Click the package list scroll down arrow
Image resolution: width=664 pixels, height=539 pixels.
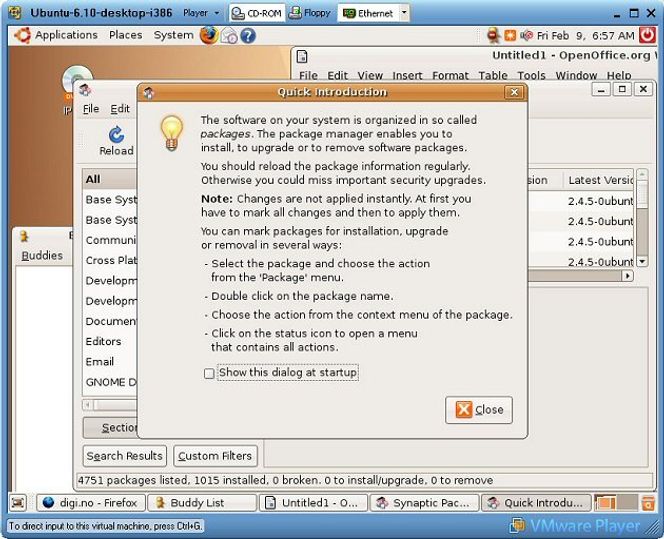642,262
